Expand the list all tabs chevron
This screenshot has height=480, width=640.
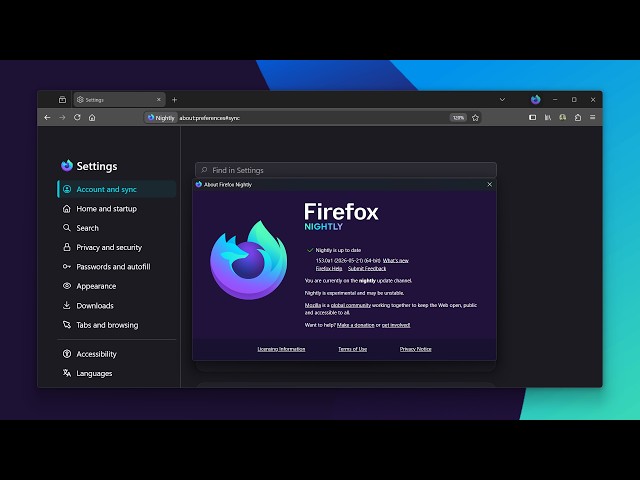pos(502,100)
